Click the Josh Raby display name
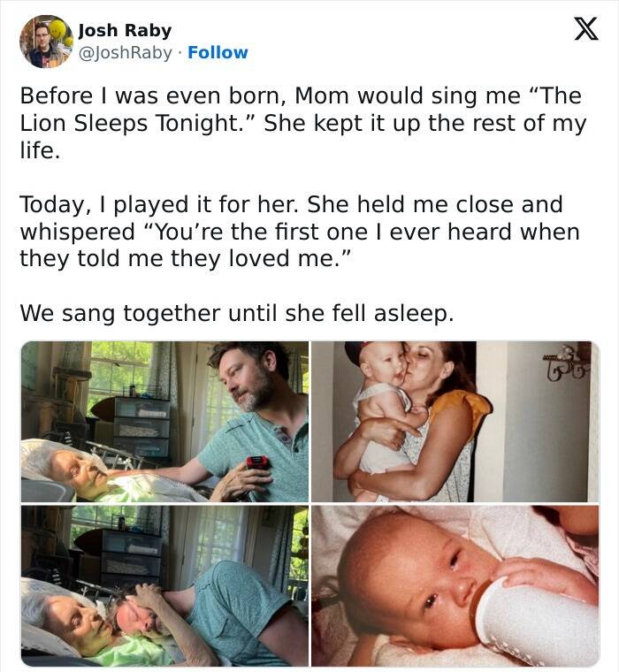619x672 pixels. point(125,31)
